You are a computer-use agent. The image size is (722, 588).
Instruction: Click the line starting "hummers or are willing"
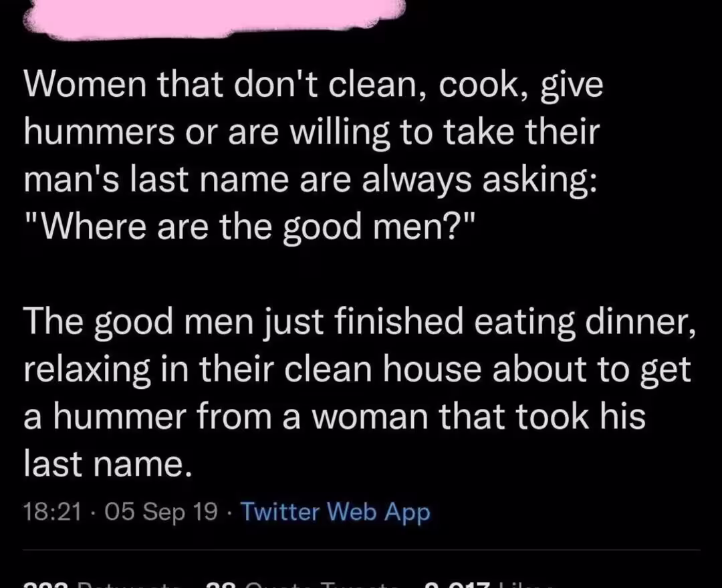[310, 132]
